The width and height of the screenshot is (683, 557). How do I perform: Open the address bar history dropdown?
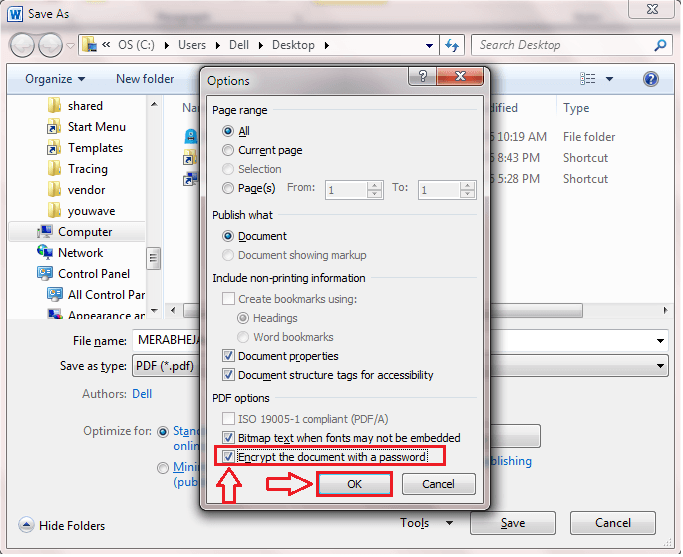pos(429,45)
